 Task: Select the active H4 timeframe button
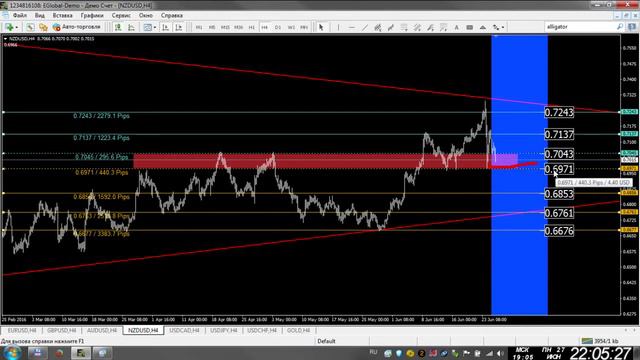[264, 27]
